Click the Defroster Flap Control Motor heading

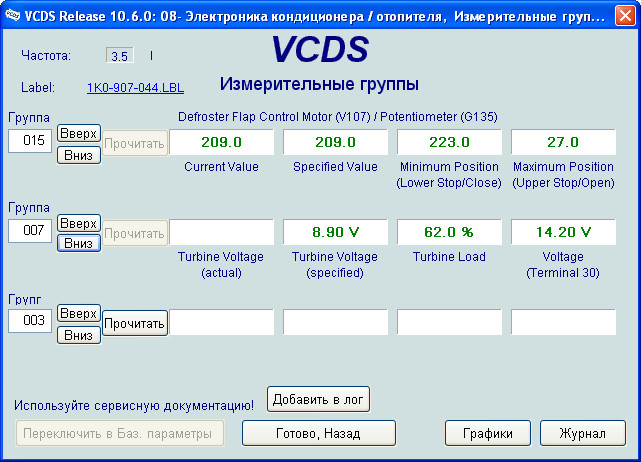[338, 117]
